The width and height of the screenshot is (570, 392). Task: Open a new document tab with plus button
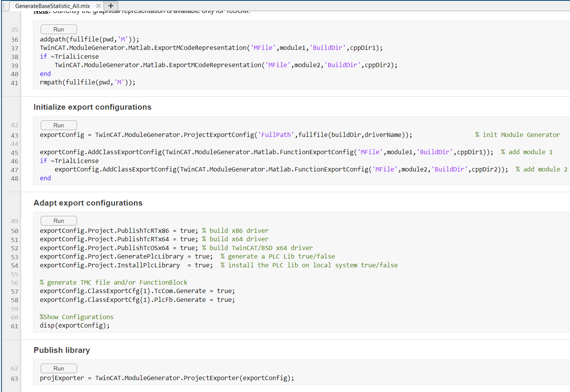[111, 6]
